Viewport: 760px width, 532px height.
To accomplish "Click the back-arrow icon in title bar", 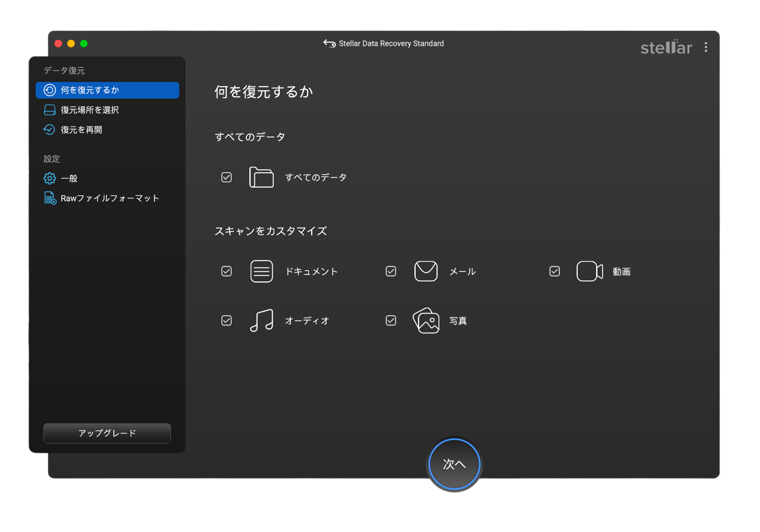I will (329, 43).
